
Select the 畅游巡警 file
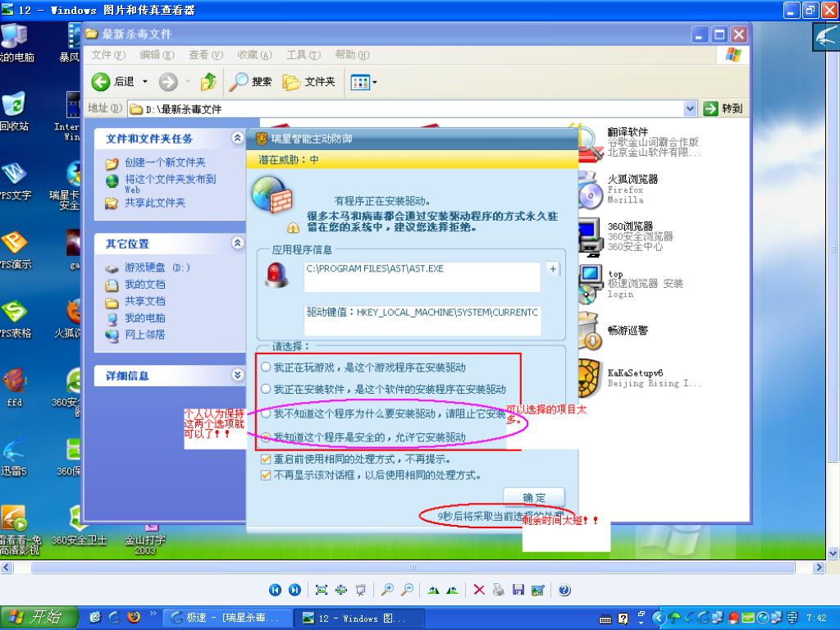(614, 331)
